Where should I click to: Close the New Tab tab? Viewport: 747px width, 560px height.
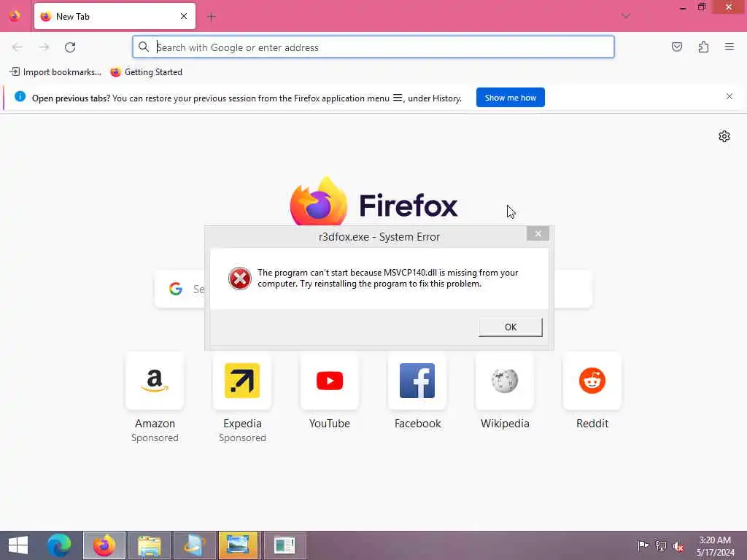point(184,16)
